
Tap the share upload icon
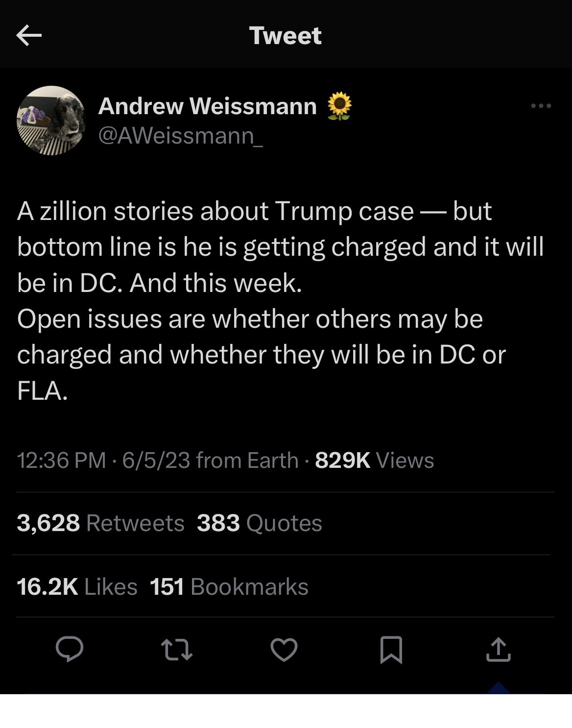pos(498,649)
